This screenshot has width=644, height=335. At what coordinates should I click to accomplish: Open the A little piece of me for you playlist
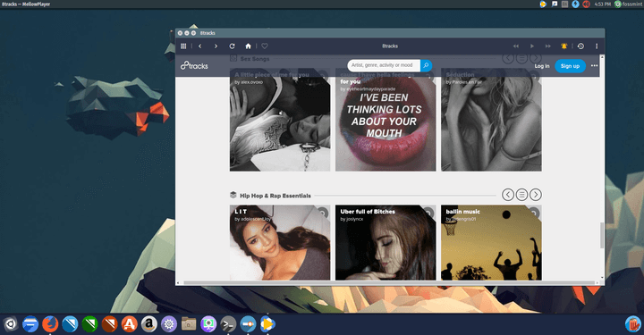pos(280,120)
